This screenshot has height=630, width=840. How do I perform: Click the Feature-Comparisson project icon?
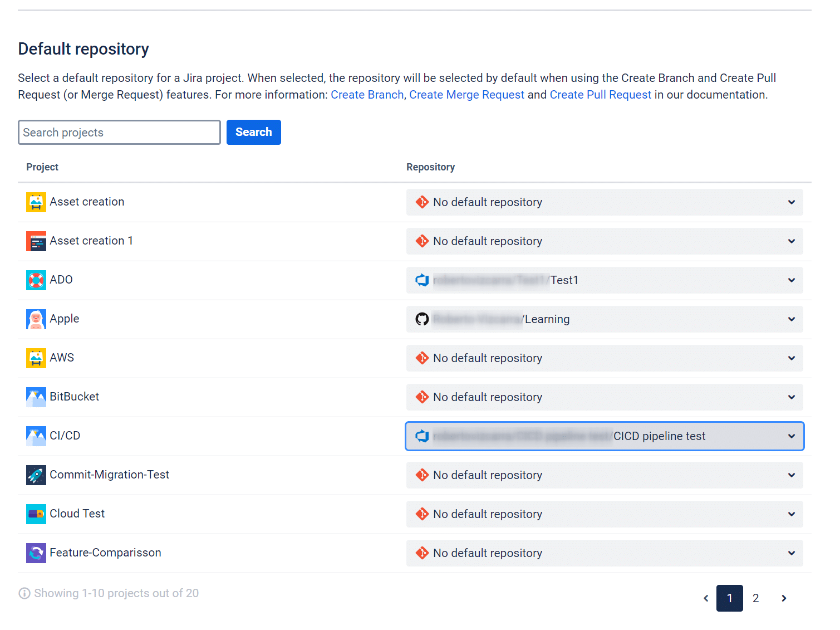36,553
